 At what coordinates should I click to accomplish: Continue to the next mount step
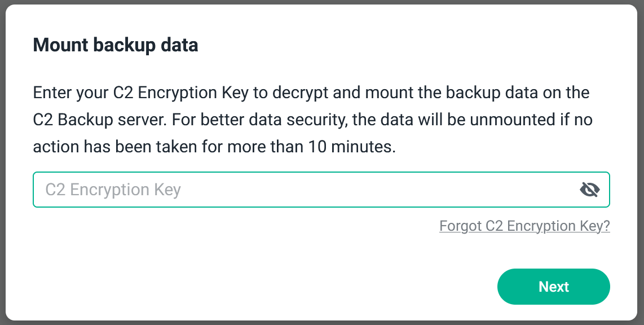553,287
